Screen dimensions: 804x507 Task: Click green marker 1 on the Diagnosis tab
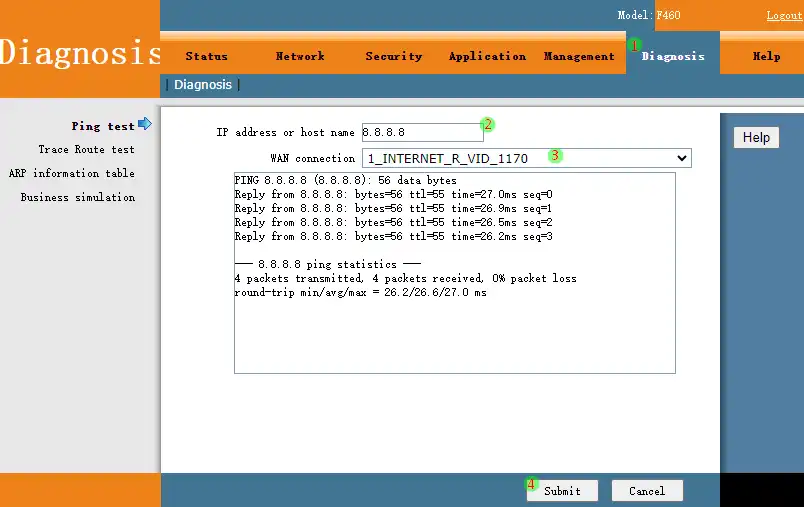coord(633,45)
